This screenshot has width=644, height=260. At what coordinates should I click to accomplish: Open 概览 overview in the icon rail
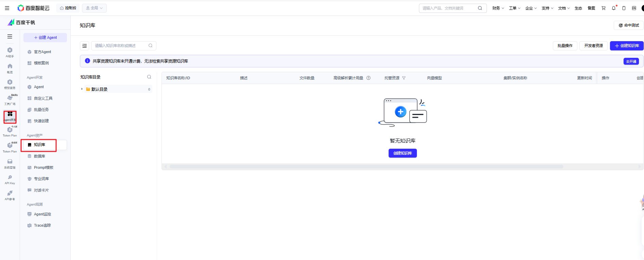coord(10,68)
